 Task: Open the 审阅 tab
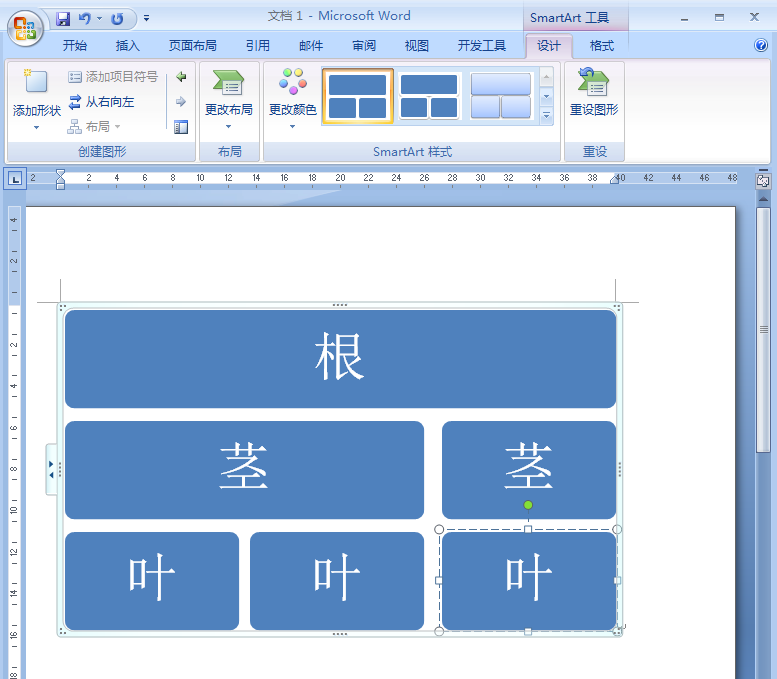[x=364, y=46]
